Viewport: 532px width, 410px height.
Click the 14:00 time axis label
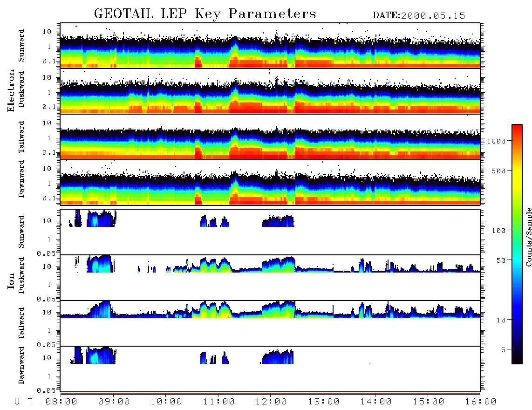click(376, 402)
